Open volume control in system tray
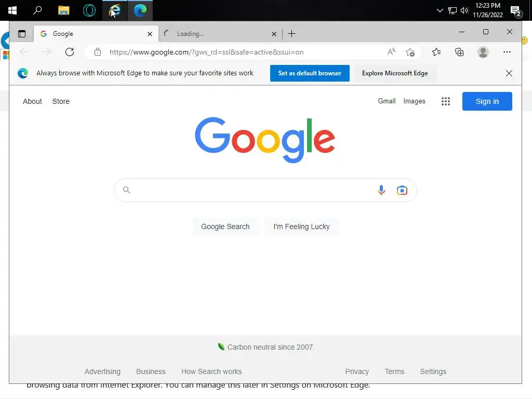 point(464,10)
